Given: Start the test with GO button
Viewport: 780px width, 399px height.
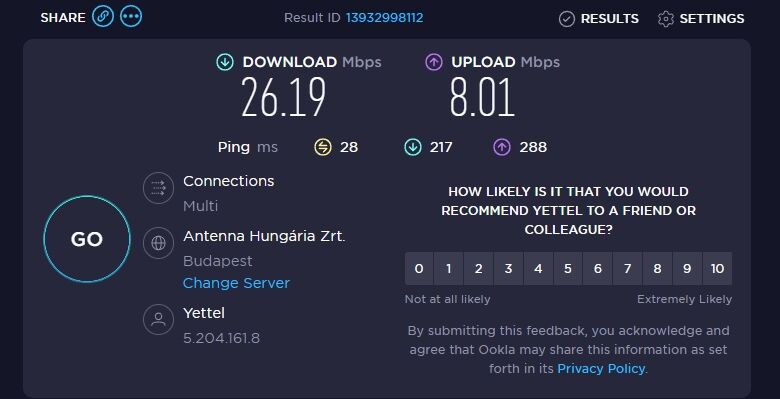Looking at the screenshot, I should [87, 239].
